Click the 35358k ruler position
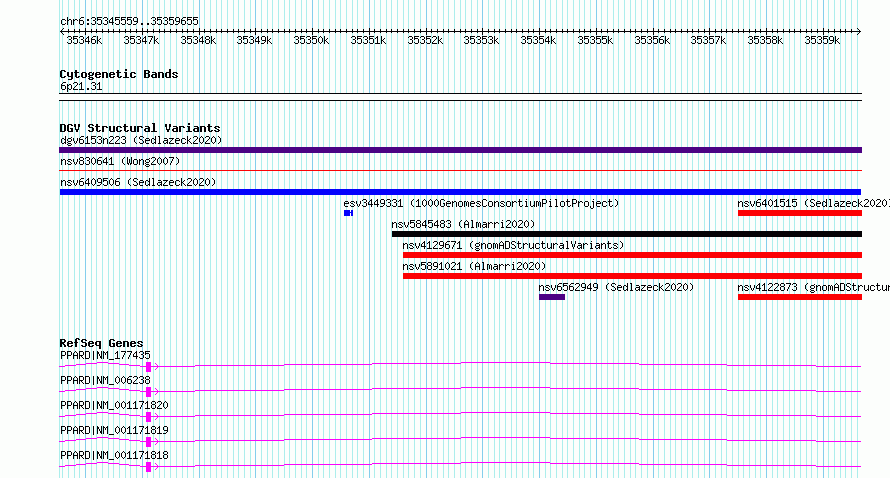Screen dimensions: 890x478 tap(765, 40)
